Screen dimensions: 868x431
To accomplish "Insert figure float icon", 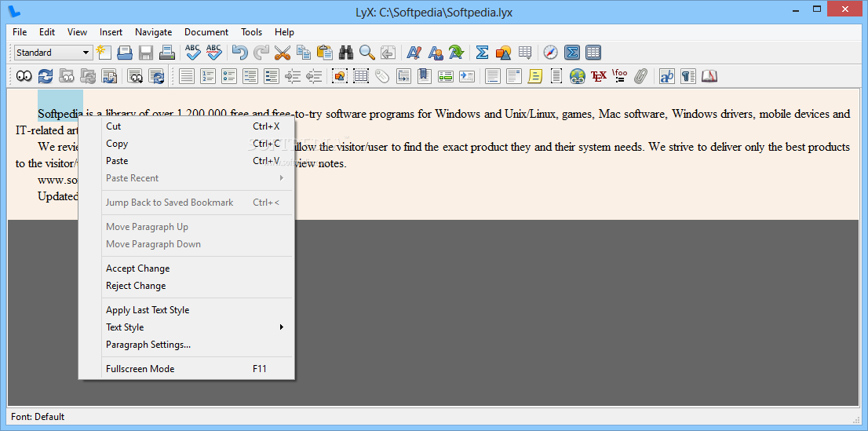I will click(x=340, y=76).
